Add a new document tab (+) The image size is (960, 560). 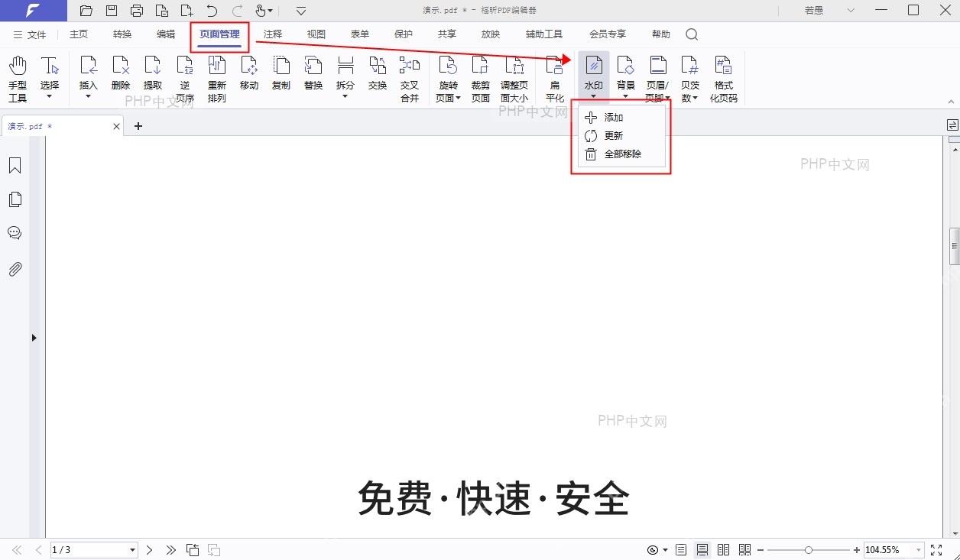[138, 126]
